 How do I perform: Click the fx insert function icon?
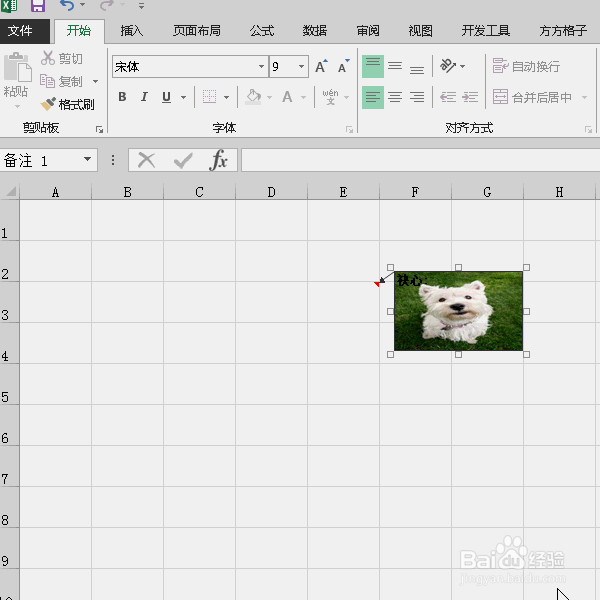[x=218, y=160]
